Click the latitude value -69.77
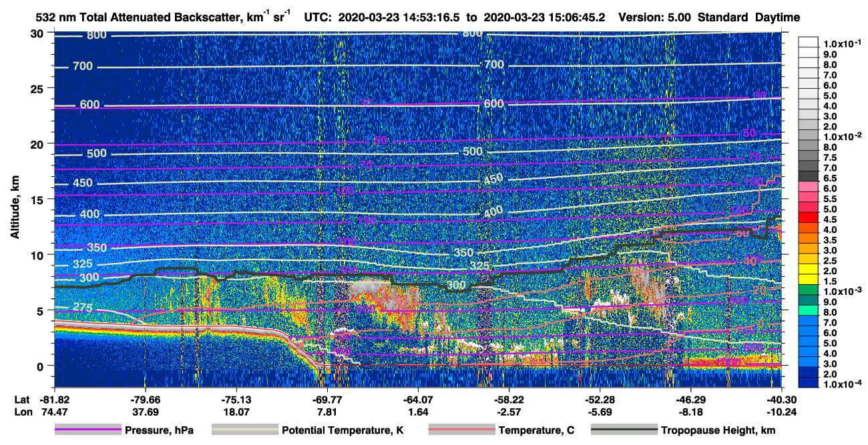868x445 pixels. (327, 399)
